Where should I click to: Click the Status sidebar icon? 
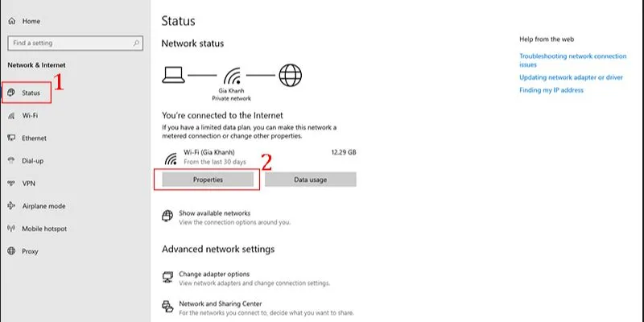tap(11, 93)
